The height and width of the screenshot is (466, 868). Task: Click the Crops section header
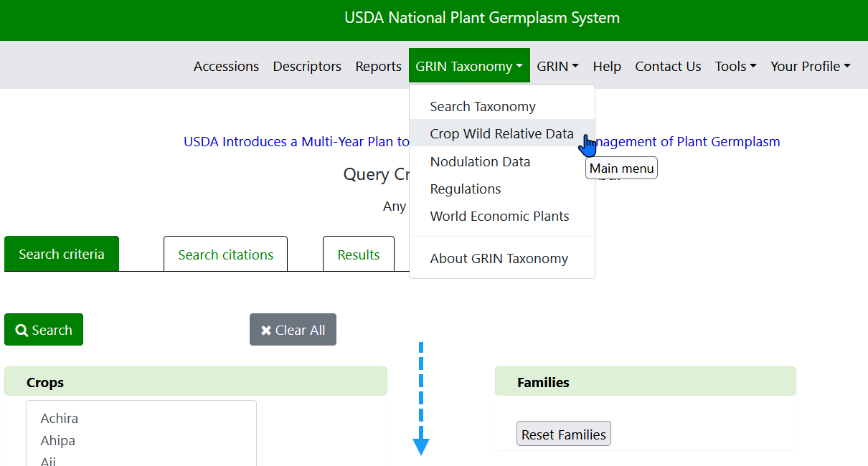196,381
